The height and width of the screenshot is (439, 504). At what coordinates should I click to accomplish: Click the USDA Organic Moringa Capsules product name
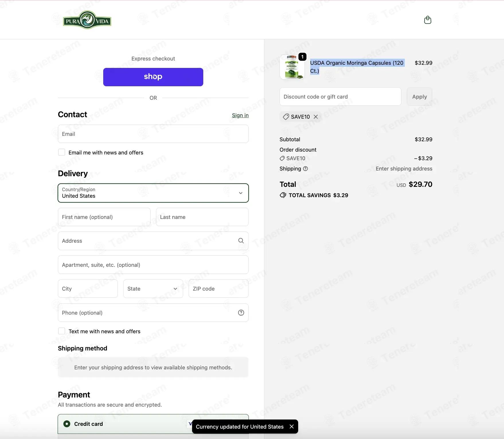tap(357, 67)
